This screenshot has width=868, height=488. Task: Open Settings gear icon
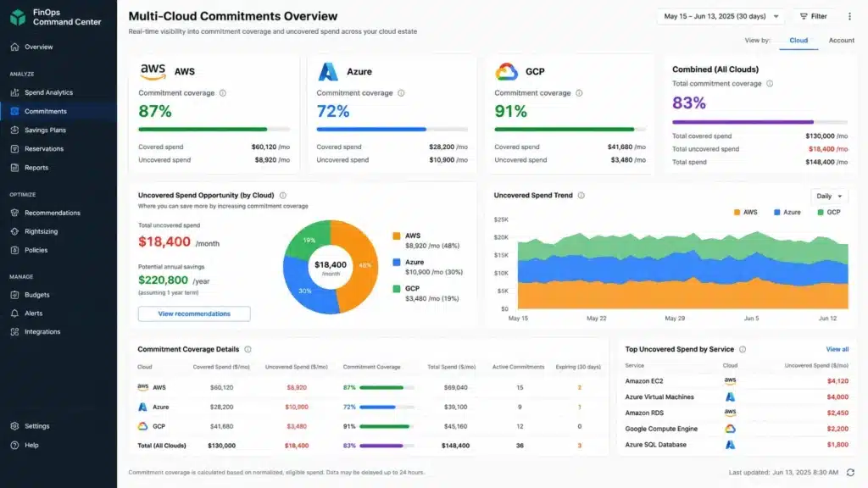15,426
